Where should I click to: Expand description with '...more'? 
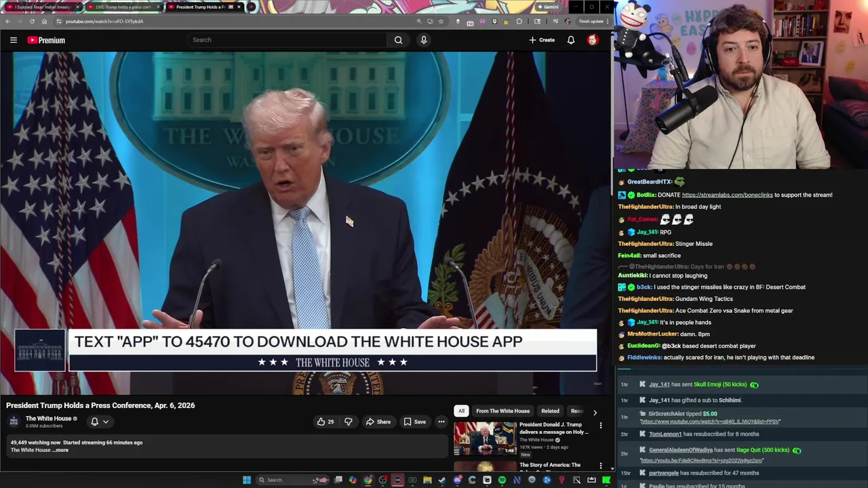pyautogui.click(x=61, y=450)
